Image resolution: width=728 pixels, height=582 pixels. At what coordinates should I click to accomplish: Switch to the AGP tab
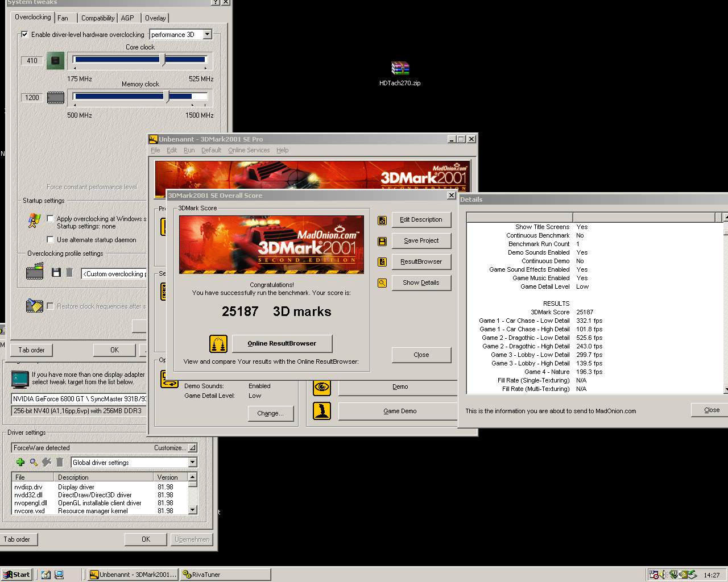127,18
